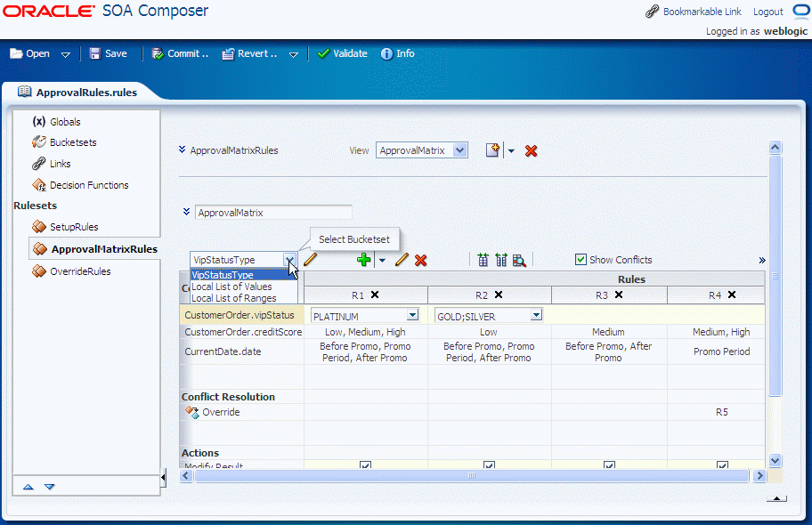Screen dimensions: 812x525
Task: Click the split table icon
Action: tap(501, 260)
